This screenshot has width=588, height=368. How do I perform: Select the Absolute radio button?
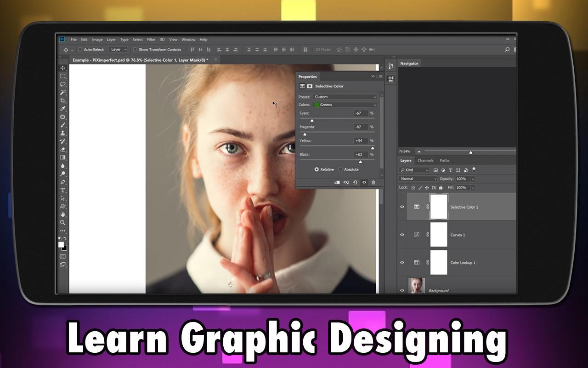(340, 169)
